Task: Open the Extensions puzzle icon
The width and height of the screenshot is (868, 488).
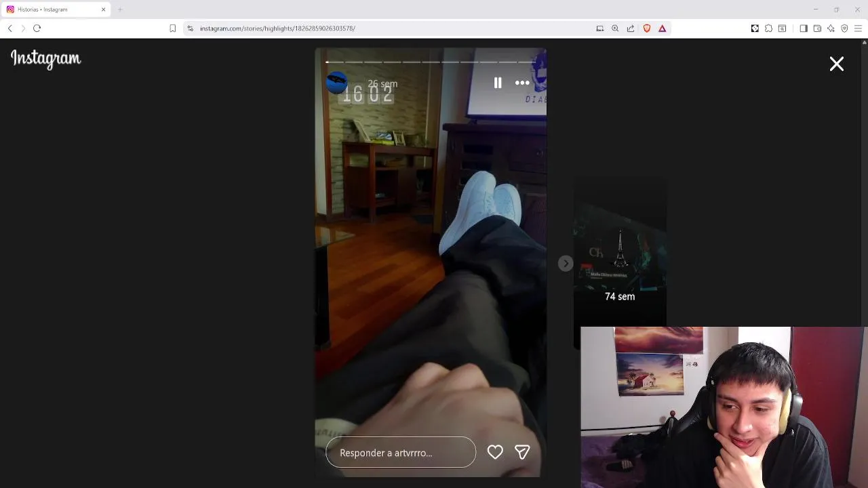Action: click(x=768, y=28)
